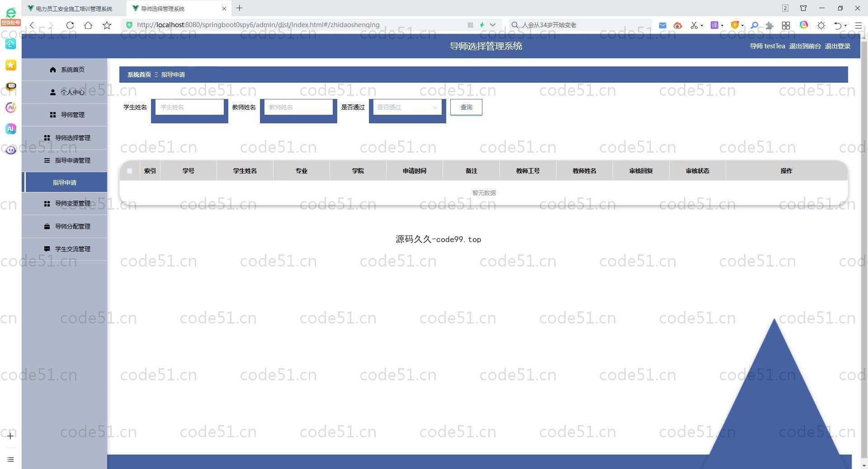
Task: Click the green security shield in address bar
Action: tap(129, 25)
